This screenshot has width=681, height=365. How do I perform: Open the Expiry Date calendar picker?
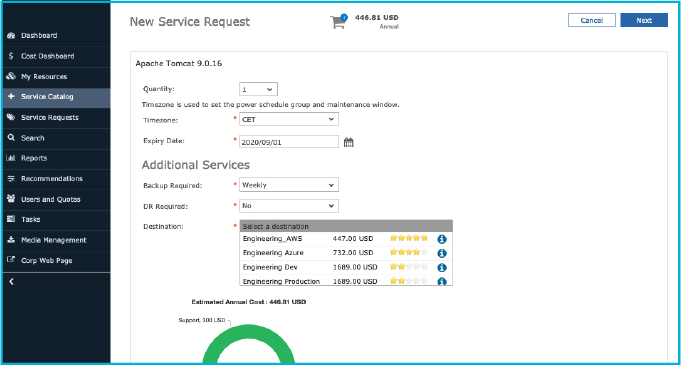point(348,142)
